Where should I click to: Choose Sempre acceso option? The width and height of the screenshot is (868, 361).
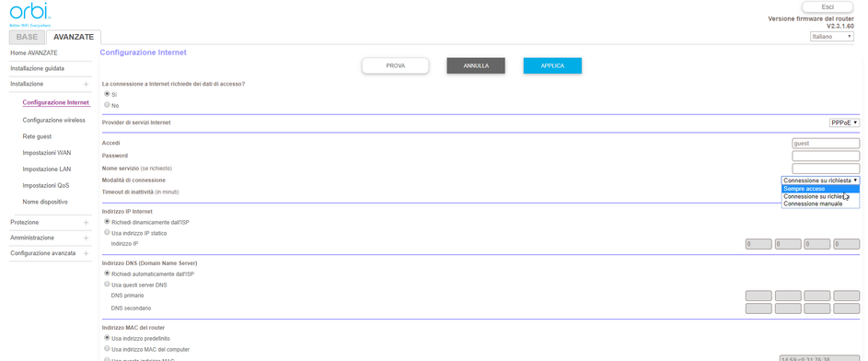point(820,189)
